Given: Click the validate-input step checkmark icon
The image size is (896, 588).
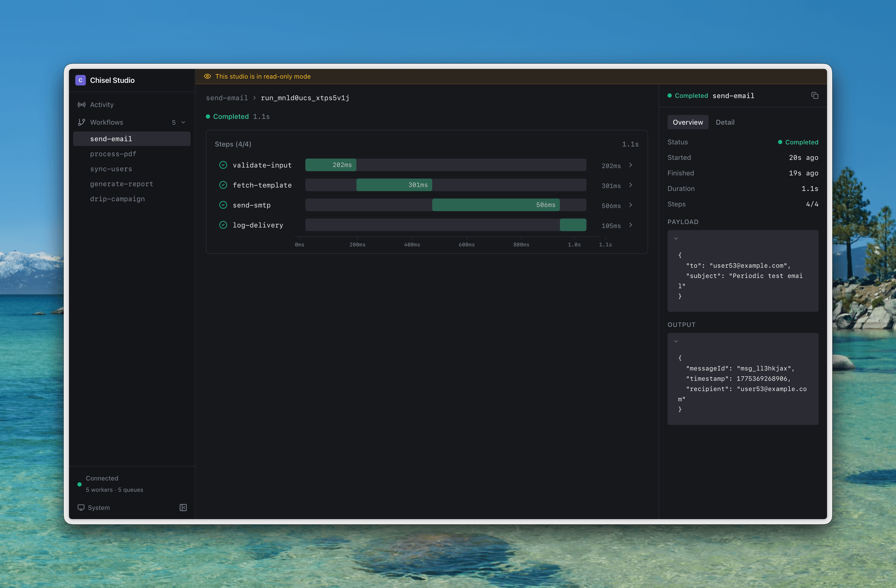Looking at the screenshot, I should [x=223, y=165].
